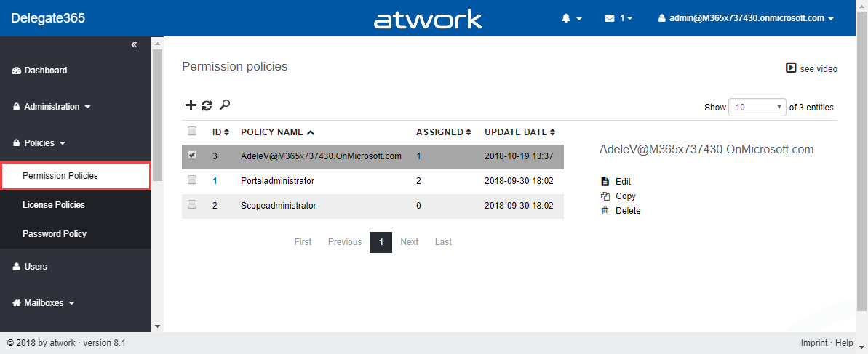Uncheck the AdeleV policy row checkbox
Viewport: 868px width, 354px height.
(x=192, y=155)
